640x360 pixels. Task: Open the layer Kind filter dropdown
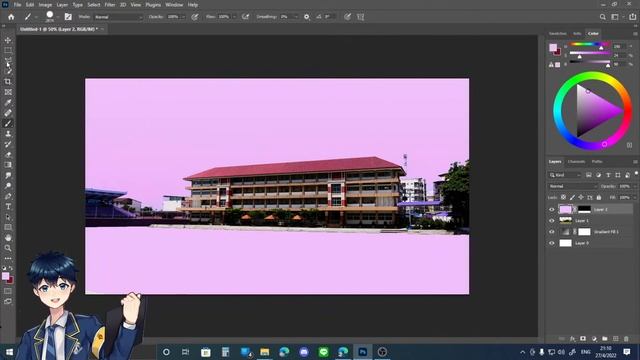click(x=564, y=175)
